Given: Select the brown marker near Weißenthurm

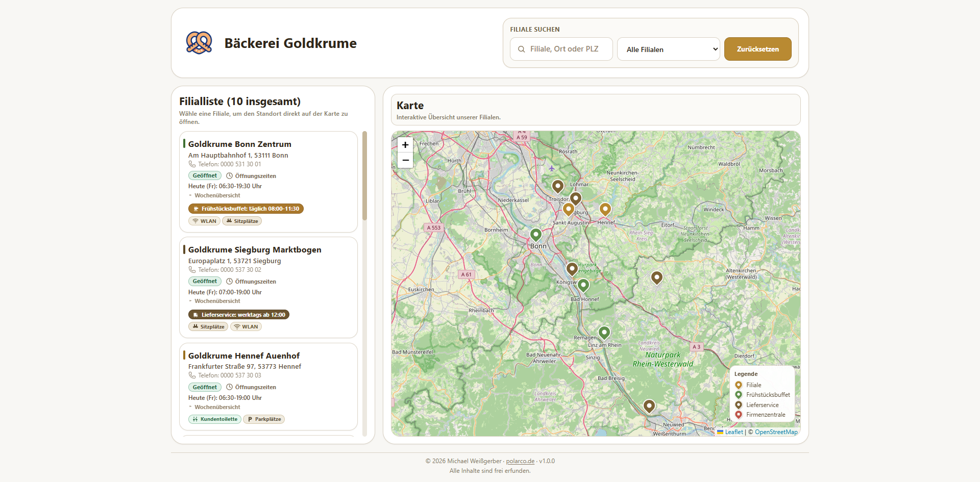Looking at the screenshot, I should [649, 405].
